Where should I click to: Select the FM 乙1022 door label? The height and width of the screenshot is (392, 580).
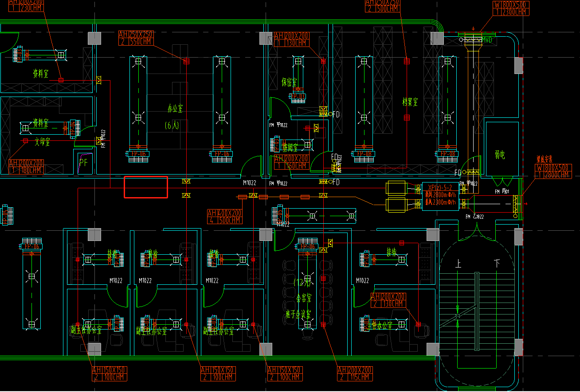(474, 217)
